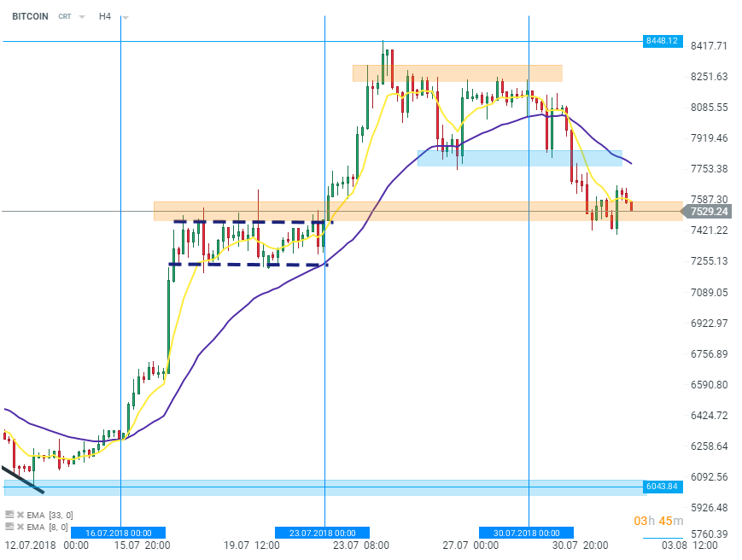The image size is (742, 560).
Task: Select the 6043.84 price level label
Action: pyautogui.click(x=662, y=487)
